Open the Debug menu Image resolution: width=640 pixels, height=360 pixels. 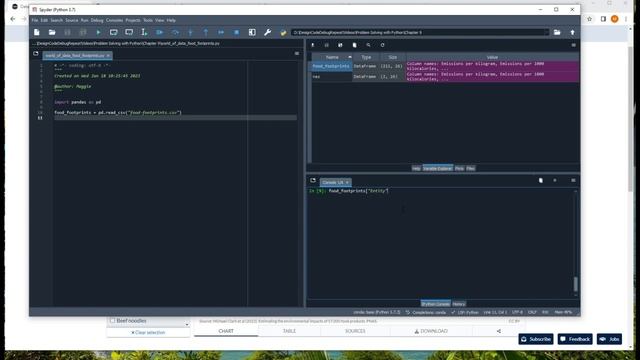pyautogui.click(x=97, y=20)
